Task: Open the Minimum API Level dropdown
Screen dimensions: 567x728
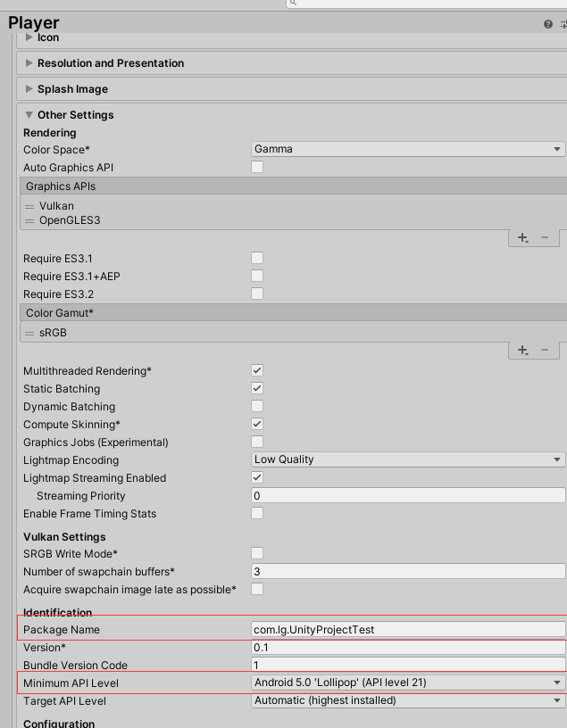Action: click(x=408, y=682)
